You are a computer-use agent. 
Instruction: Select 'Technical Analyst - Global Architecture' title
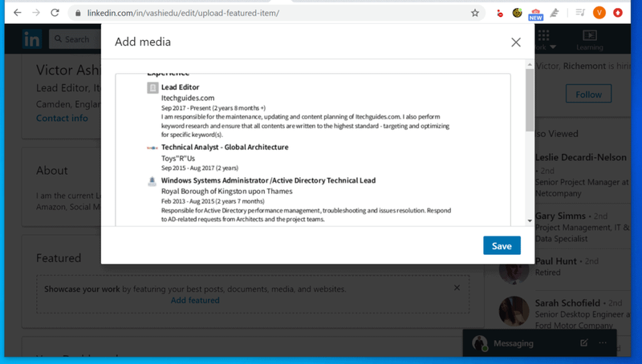click(x=225, y=148)
